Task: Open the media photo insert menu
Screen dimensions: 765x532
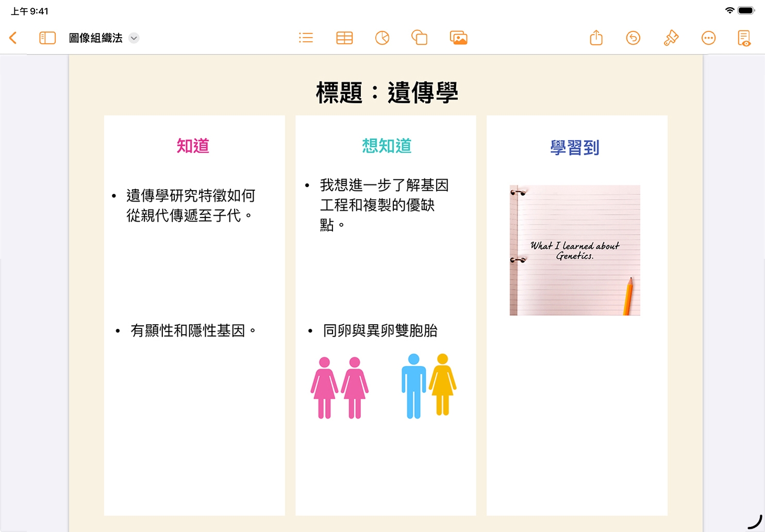Action: tap(458, 38)
